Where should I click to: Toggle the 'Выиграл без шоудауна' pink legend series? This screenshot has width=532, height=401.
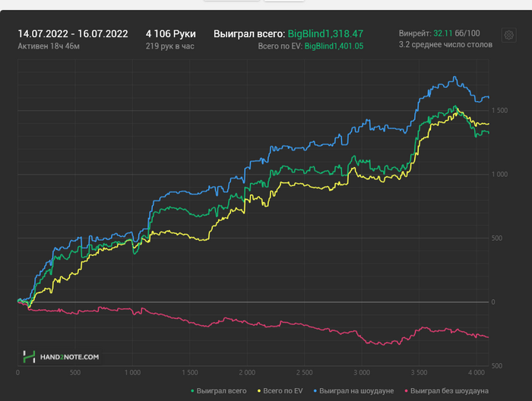click(x=447, y=391)
